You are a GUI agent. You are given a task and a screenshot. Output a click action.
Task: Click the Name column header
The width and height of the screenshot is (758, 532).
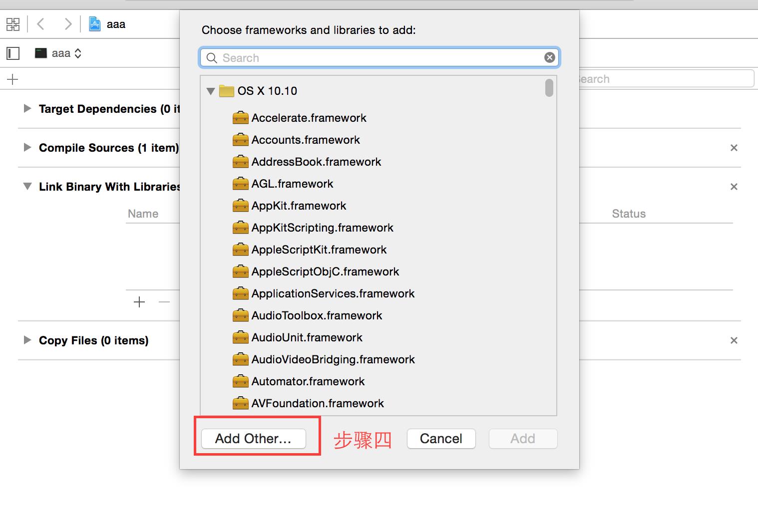(x=143, y=214)
